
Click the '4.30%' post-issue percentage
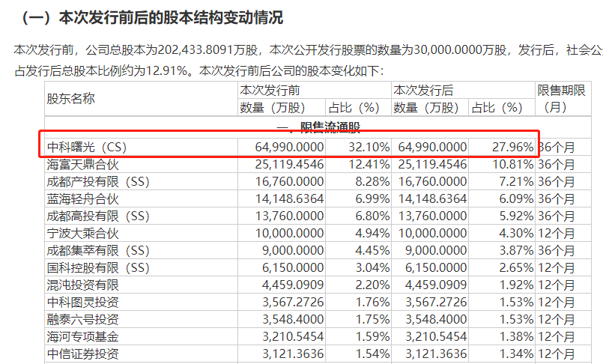516,234
